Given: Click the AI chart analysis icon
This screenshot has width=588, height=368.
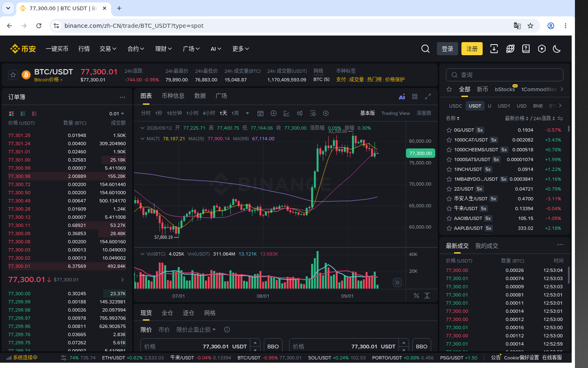Looking at the screenshot, I should [402, 96].
